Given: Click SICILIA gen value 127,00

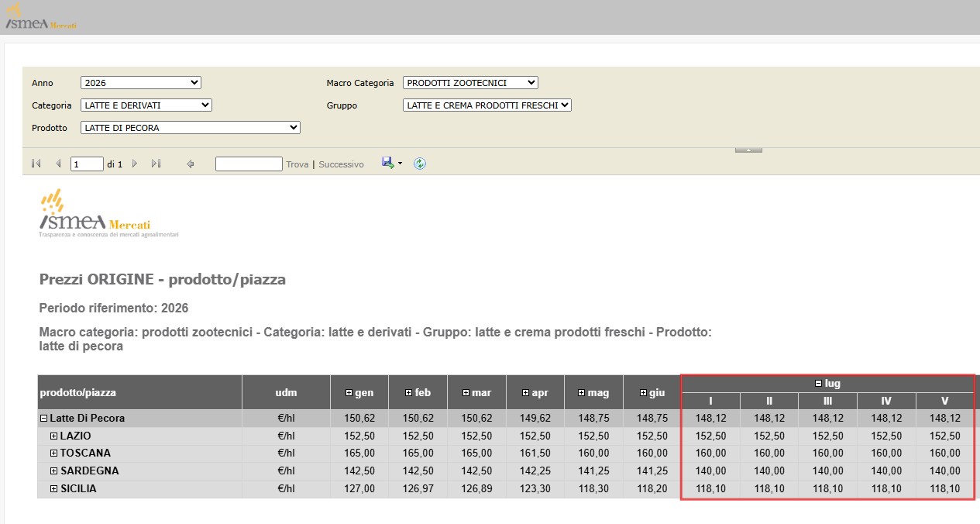Looking at the screenshot, I should [x=359, y=489].
